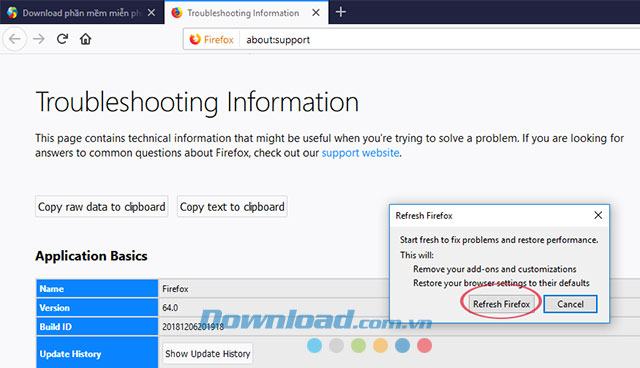Viewport: 640px width, 368px height.
Task: Click Copy raw data to clipboard
Action: (102, 207)
